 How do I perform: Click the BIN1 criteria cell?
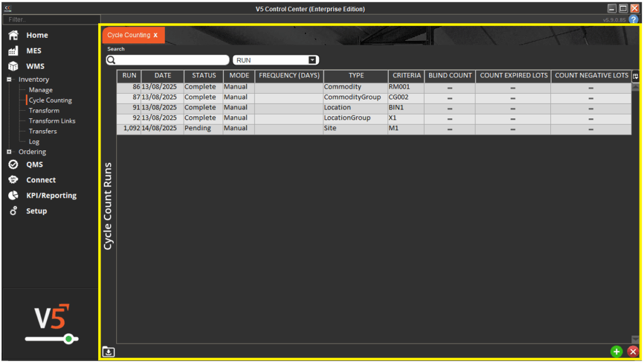coord(406,108)
